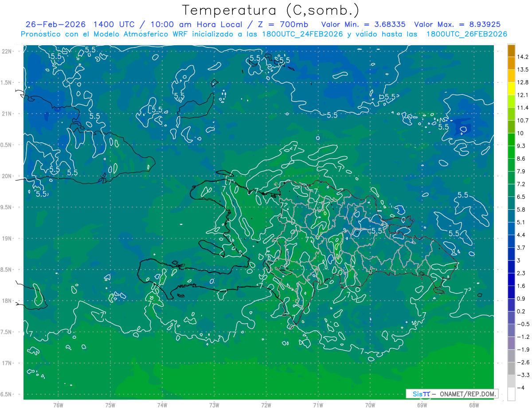Click the colorbar value '0.9'
The height and width of the screenshot is (411, 532).
(521, 299)
